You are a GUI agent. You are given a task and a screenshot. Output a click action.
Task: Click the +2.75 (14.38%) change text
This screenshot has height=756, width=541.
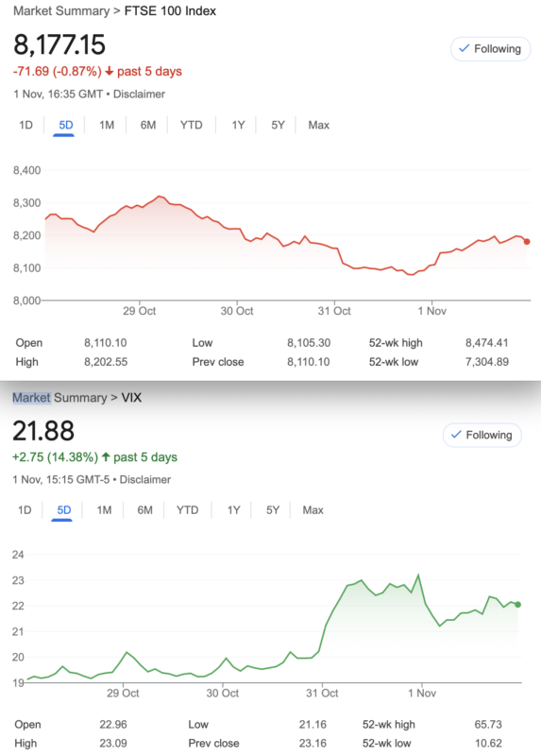pos(55,457)
